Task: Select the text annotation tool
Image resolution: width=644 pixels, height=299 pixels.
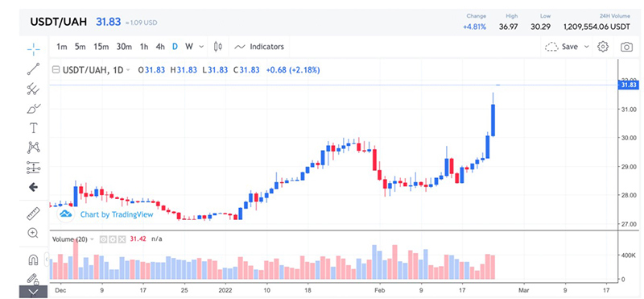Action: (x=33, y=128)
